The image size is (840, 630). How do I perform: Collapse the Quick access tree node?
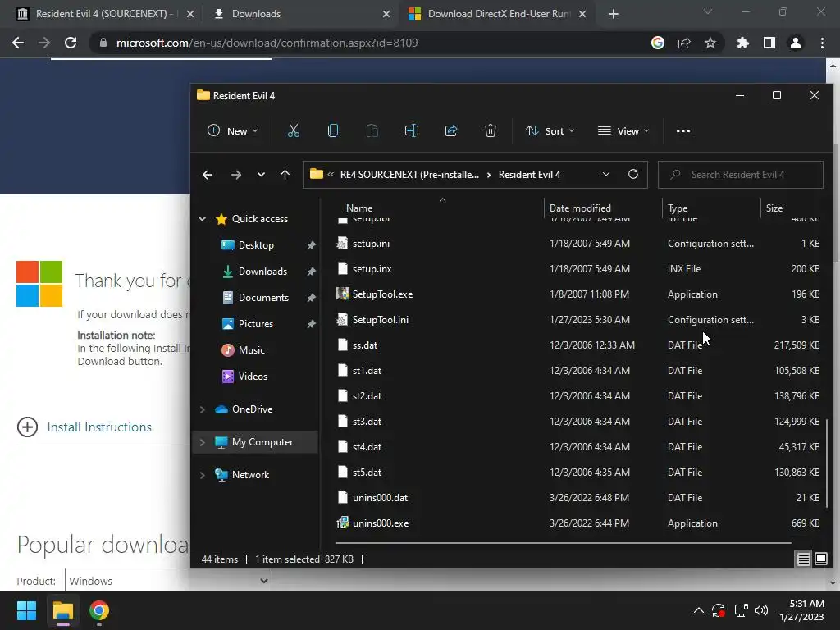203,218
